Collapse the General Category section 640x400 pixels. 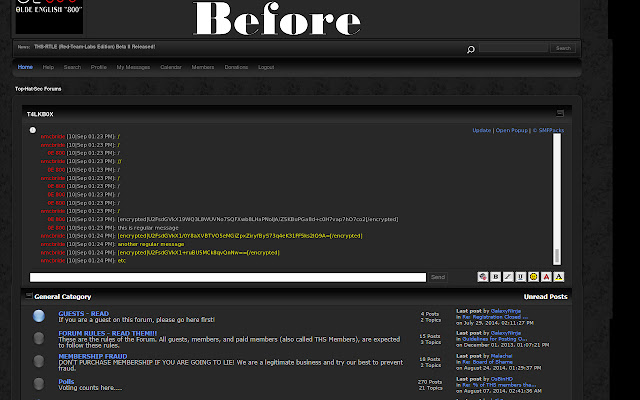(29, 296)
